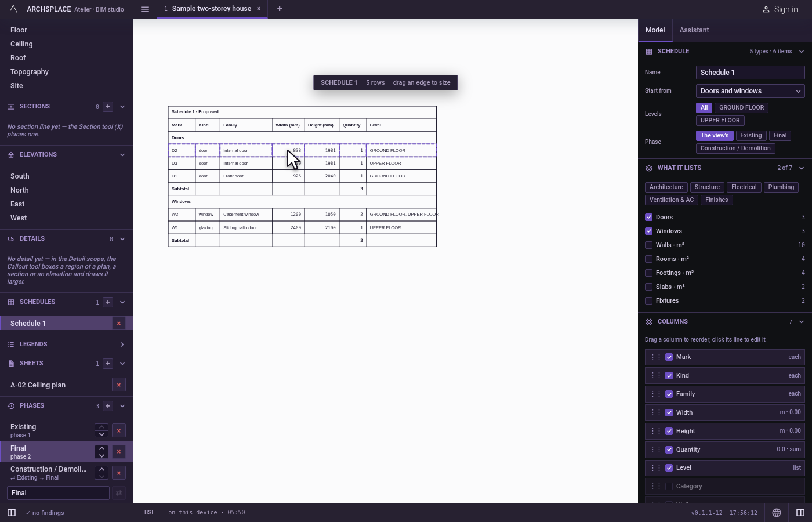Image resolution: width=812 pixels, height=522 pixels.
Task: Check the Walls · m² checkbox
Action: (x=649, y=245)
